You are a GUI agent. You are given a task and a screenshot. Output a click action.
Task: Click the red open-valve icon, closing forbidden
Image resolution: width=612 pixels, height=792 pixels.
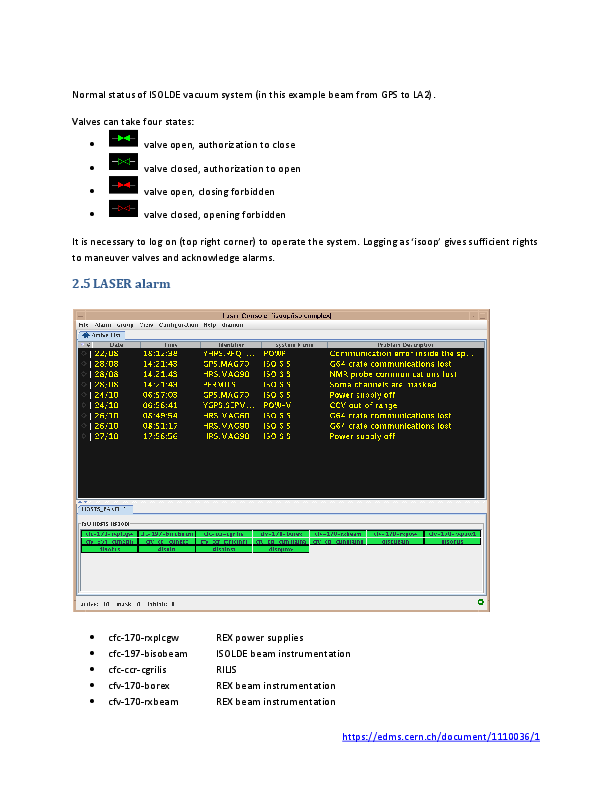[x=123, y=185]
